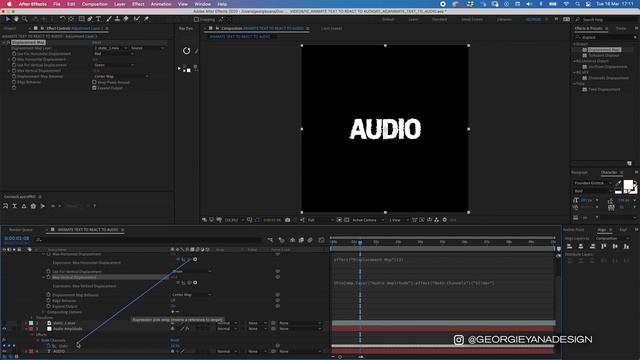Click the current time indicator in timeline ruler

[360, 242]
